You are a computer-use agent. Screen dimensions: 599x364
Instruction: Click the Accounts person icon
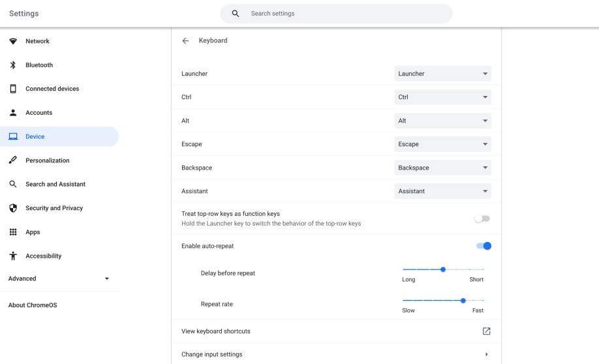point(13,113)
